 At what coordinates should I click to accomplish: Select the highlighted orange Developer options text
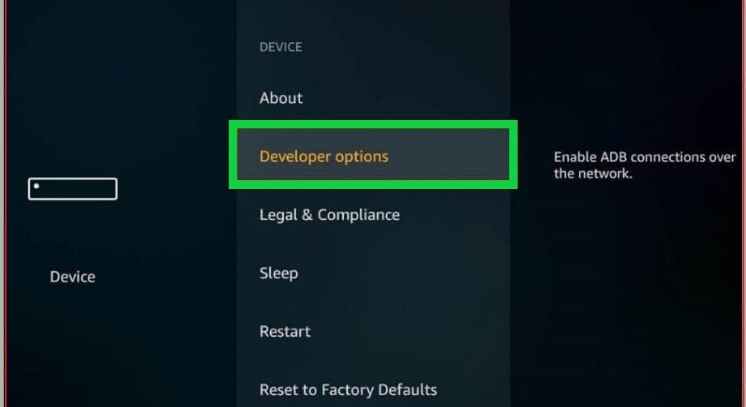tap(324, 157)
